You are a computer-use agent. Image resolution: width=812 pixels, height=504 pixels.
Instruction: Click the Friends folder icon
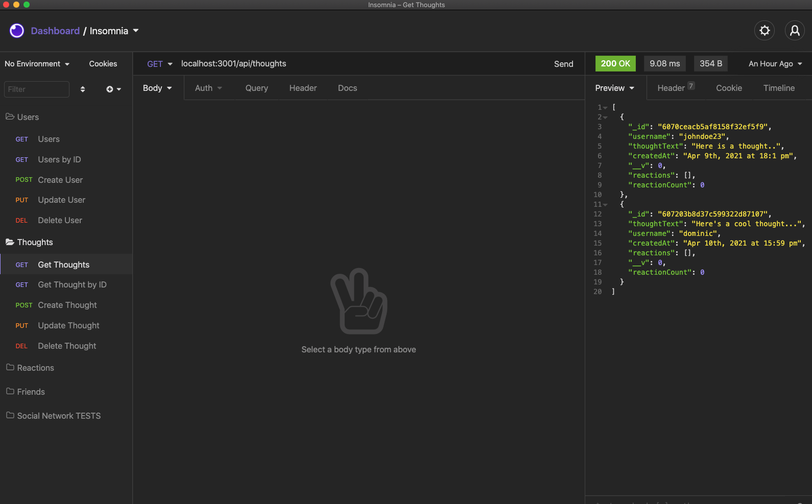[x=10, y=391]
